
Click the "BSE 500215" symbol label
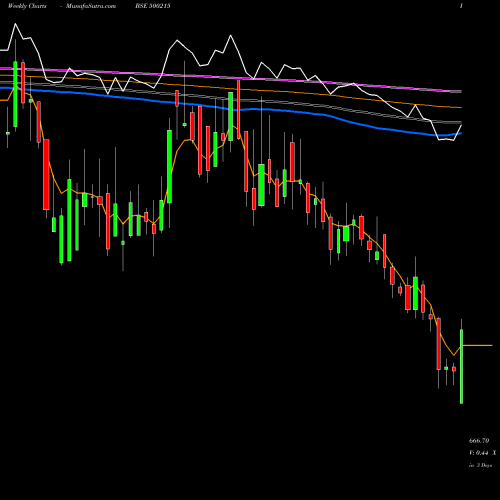pyautogui.click(x=153, y=6)
